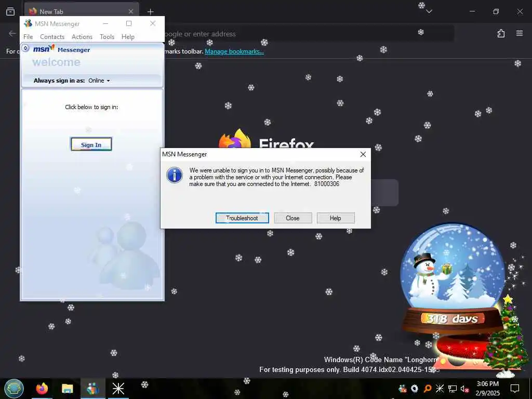Click the Firefox address bar
The width and height of the screenshot is (532, 399).
point(305,34)
